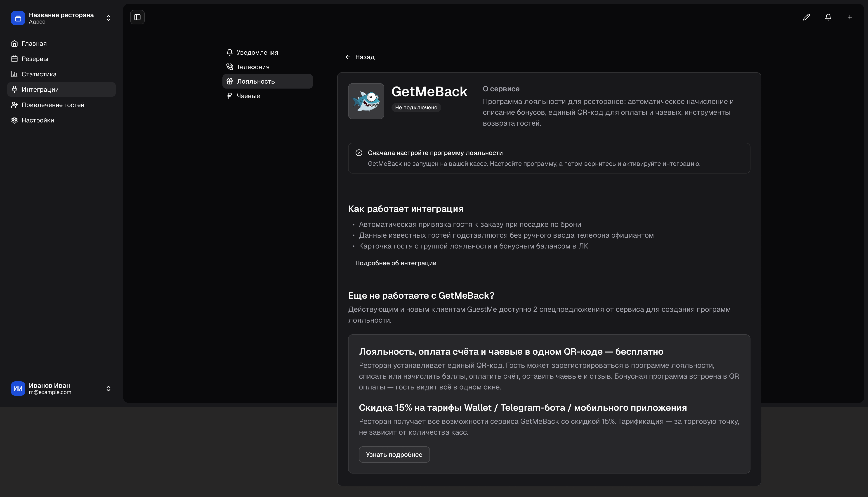Click bullet Карточка гостя с группой лояльности
Screen dimensions: 868x497
click(473, 246)
